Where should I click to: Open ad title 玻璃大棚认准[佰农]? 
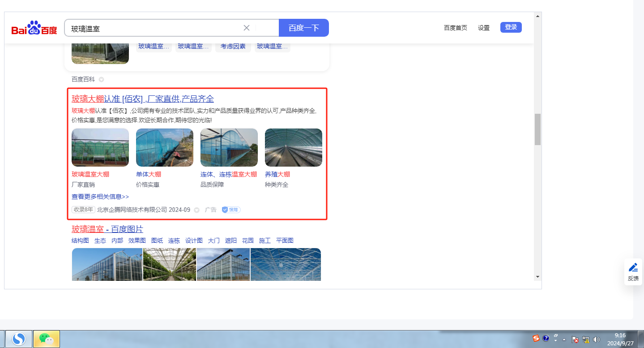[x=143, y=99]
